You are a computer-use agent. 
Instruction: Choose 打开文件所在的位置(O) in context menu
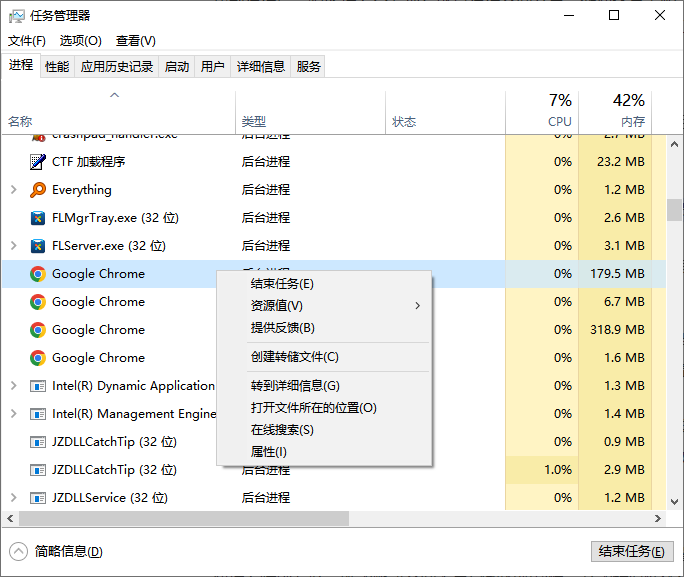(x=324, y=408)
